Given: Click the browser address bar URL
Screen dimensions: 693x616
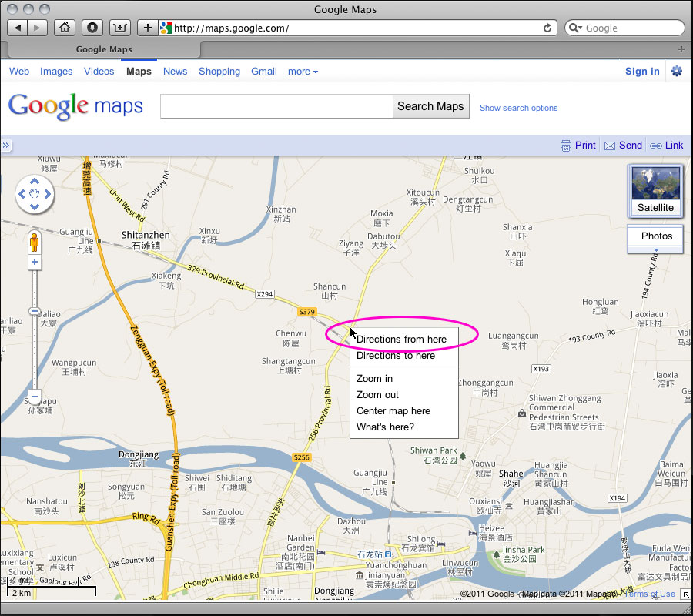Looking at the screenshot, I should [231, 28].
